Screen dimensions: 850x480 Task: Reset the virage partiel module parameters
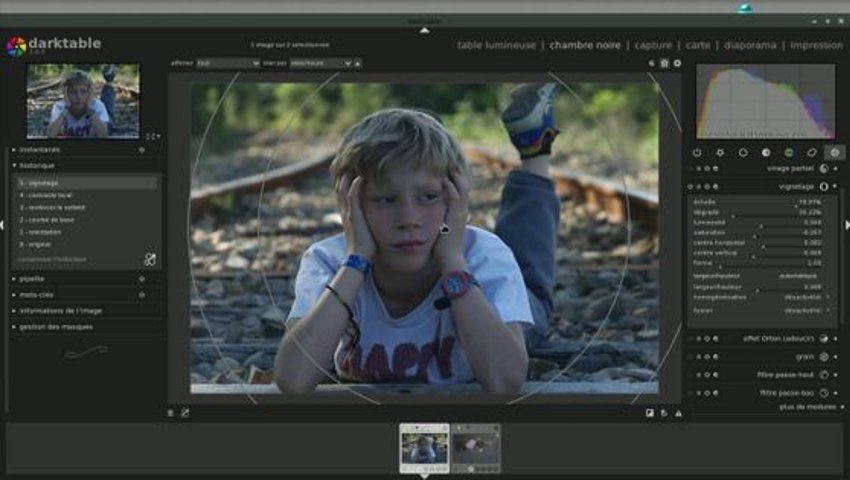707,169
